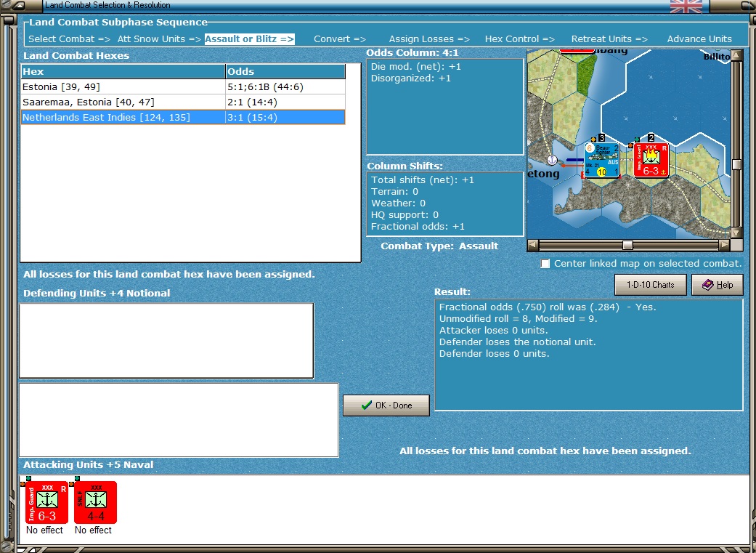This screenshot has width=756, height=553.
Task: Click the map horizontal scrollbar thumb
Action: tap(627, 245)
